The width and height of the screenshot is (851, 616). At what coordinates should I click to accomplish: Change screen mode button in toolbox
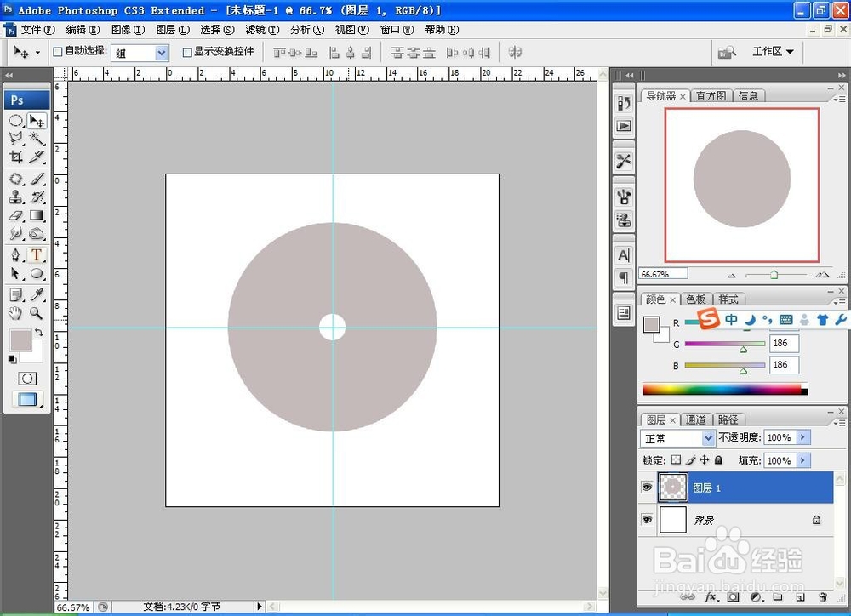(27, 400)
